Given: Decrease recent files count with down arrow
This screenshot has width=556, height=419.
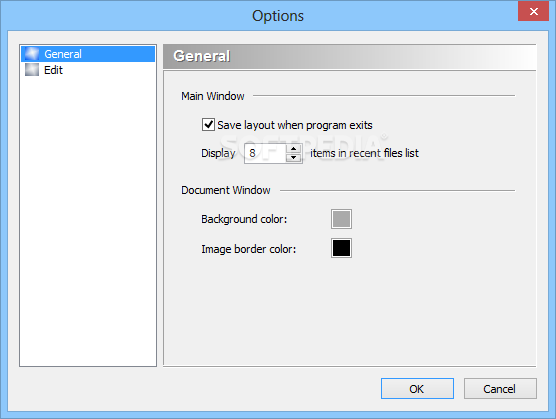Looking at the screenshot, I should pyautogui.click(x=293, y=158).
